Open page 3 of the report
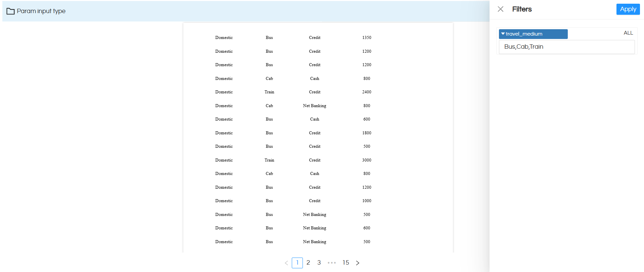Viewport: 644px width, 272px height. (x=319, y=263)
